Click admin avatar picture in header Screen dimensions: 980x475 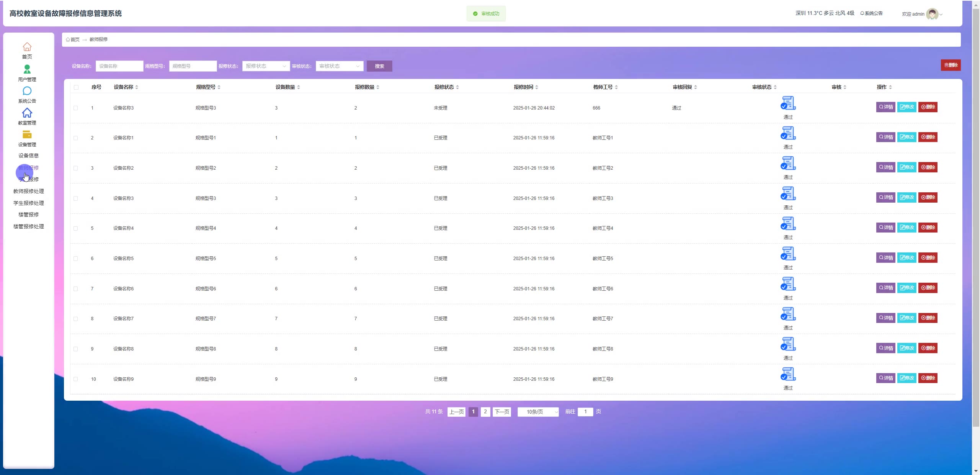[x=932, y=14]
